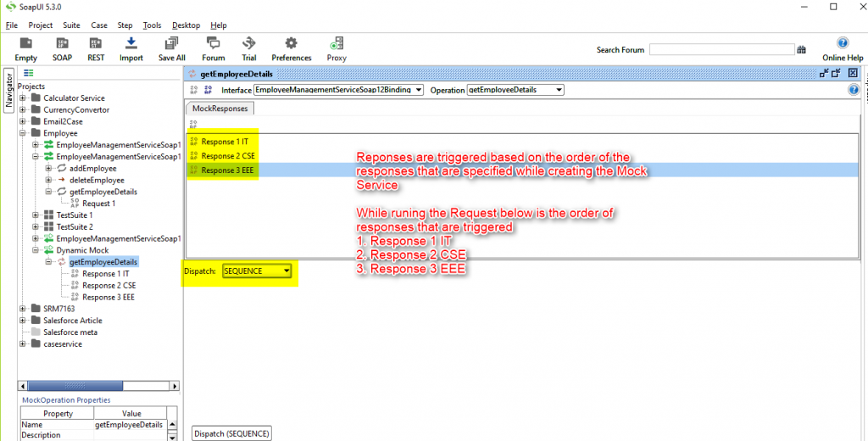The image size is (868, 441).
Task: Toggle the Proxy toolbar icon
Action: 337,44
